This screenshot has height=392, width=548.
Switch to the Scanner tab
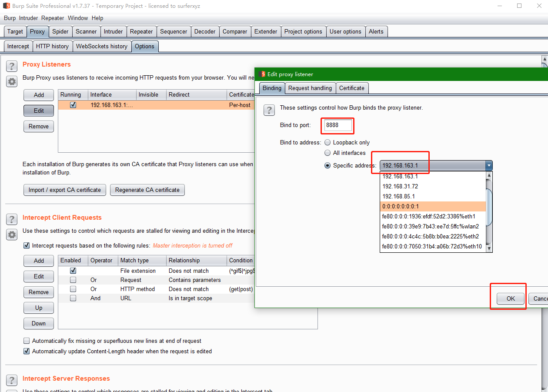pos(86,31)
